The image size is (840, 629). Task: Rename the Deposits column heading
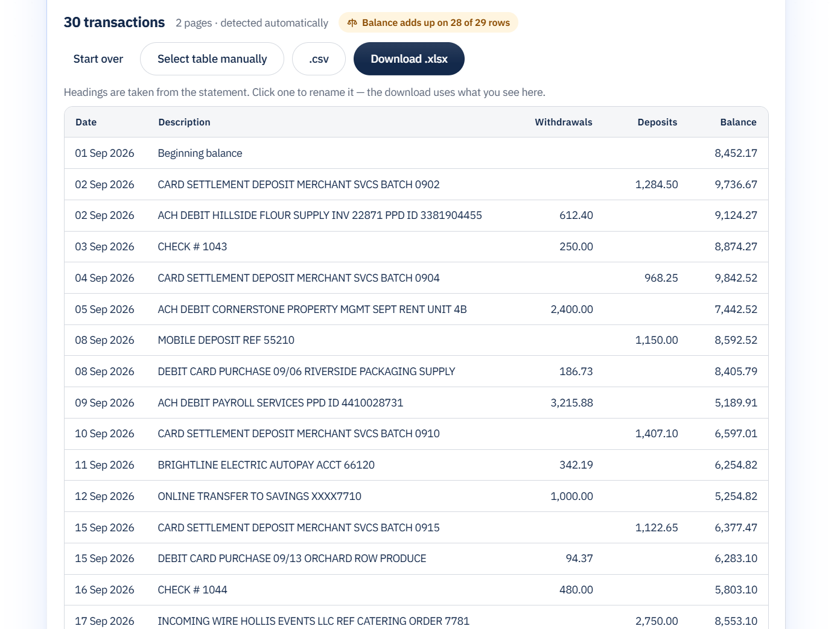click(x=657, y=122)
